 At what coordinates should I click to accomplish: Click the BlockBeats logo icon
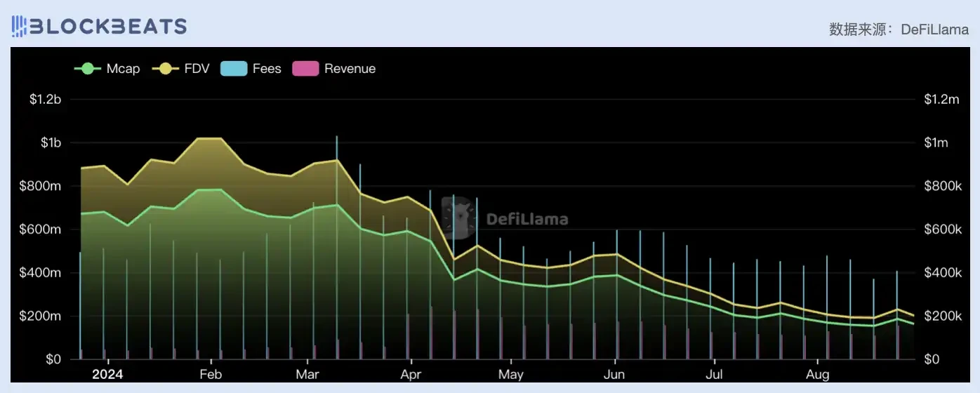[x=20, y=27]
